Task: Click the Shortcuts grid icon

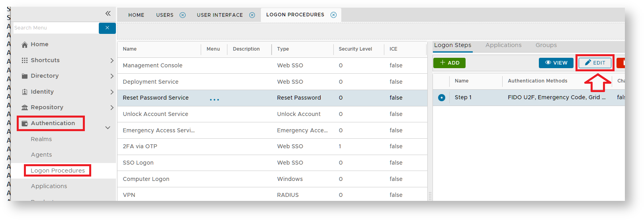Action: [25, 60]
